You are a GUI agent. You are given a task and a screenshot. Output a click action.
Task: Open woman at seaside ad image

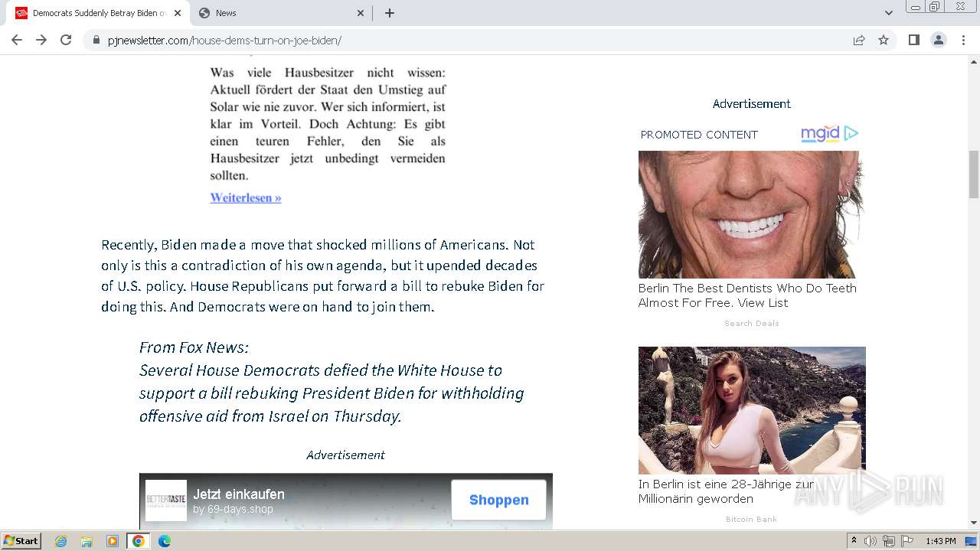pos(752,410)
